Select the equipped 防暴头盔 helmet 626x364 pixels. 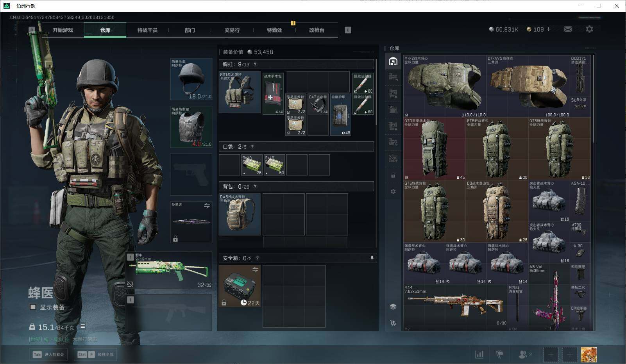[191, 79]
